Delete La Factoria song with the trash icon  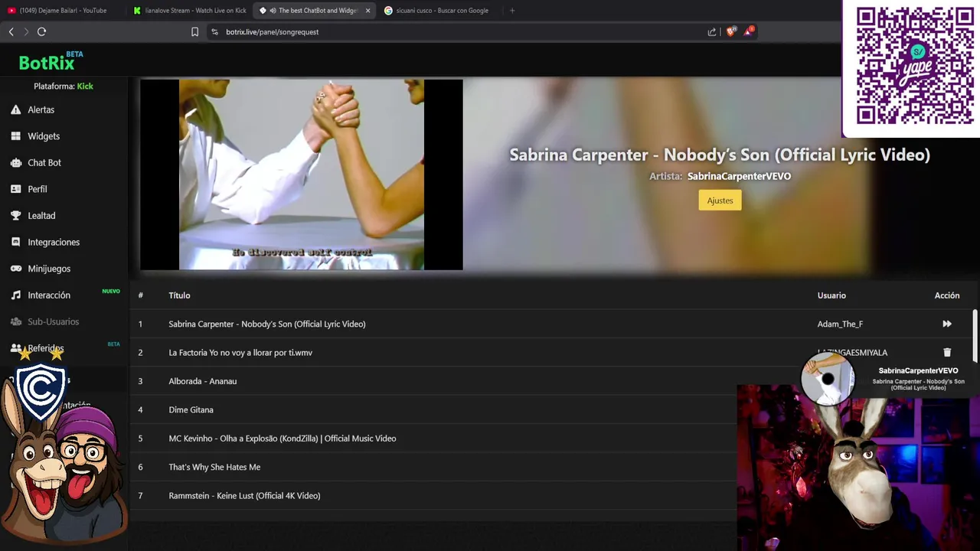click(947, 352)
